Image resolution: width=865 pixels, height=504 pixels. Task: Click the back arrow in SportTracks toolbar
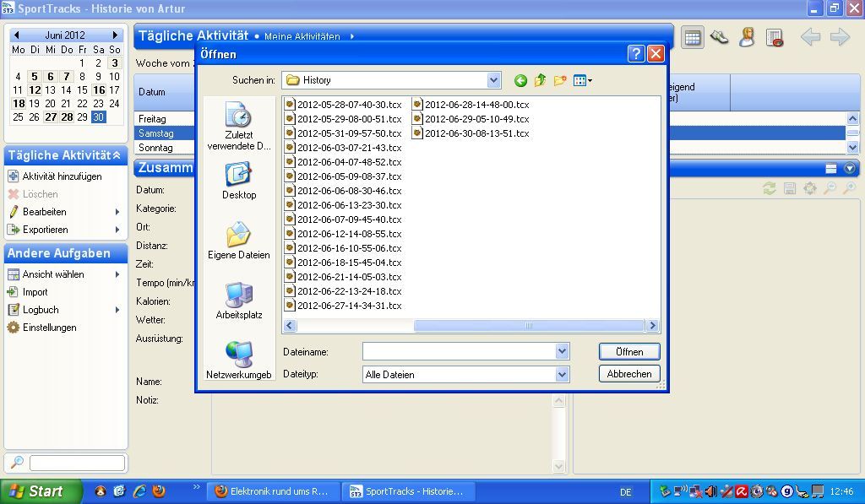[810, 37]
